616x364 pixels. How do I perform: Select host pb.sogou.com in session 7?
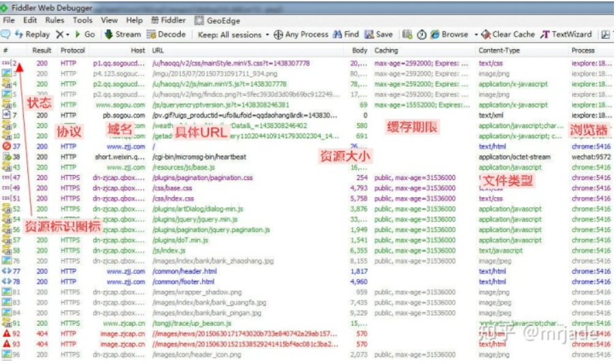pos(123,115)
